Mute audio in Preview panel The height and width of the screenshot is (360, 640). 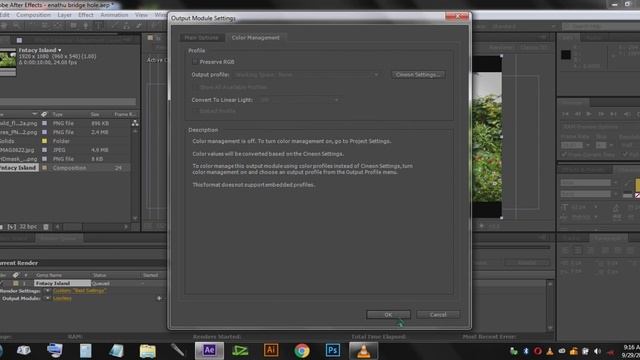point(627,114)
